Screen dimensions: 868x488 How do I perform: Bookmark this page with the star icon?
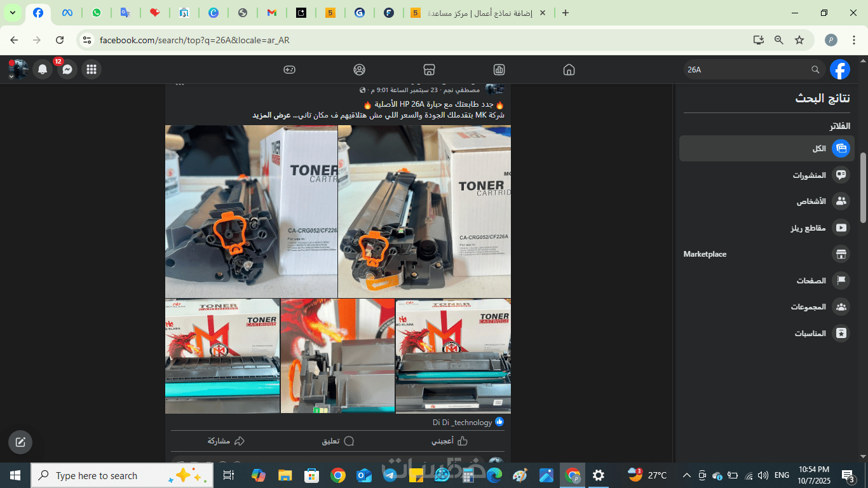tap(799, 40)
